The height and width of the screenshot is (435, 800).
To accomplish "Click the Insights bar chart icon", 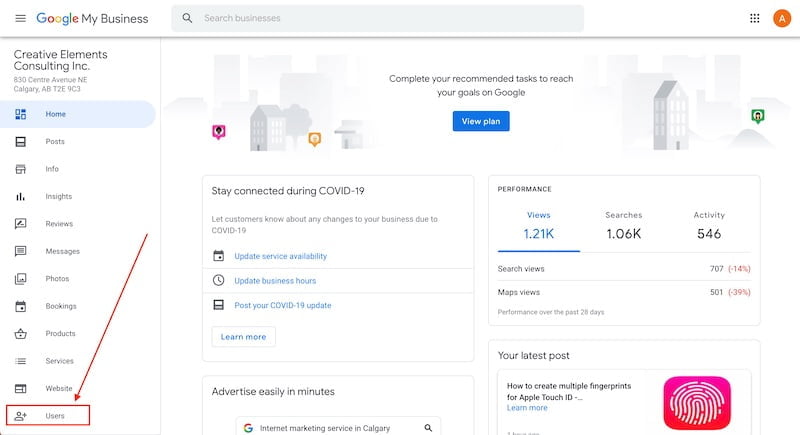I will [x=20, y=196].
